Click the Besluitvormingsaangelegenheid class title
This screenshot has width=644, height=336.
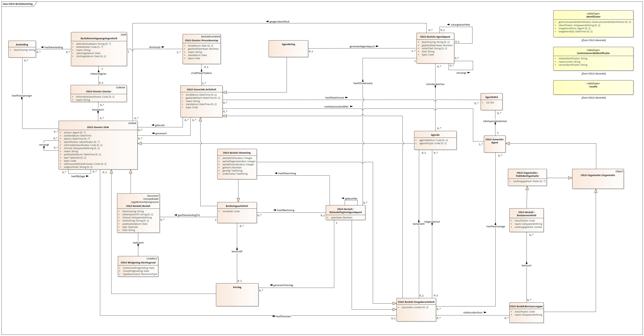pos(99,38)
